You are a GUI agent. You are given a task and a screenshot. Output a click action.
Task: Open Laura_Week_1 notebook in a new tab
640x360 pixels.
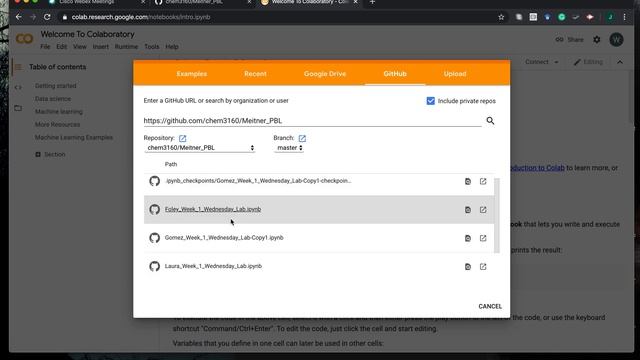pos(483,267)
